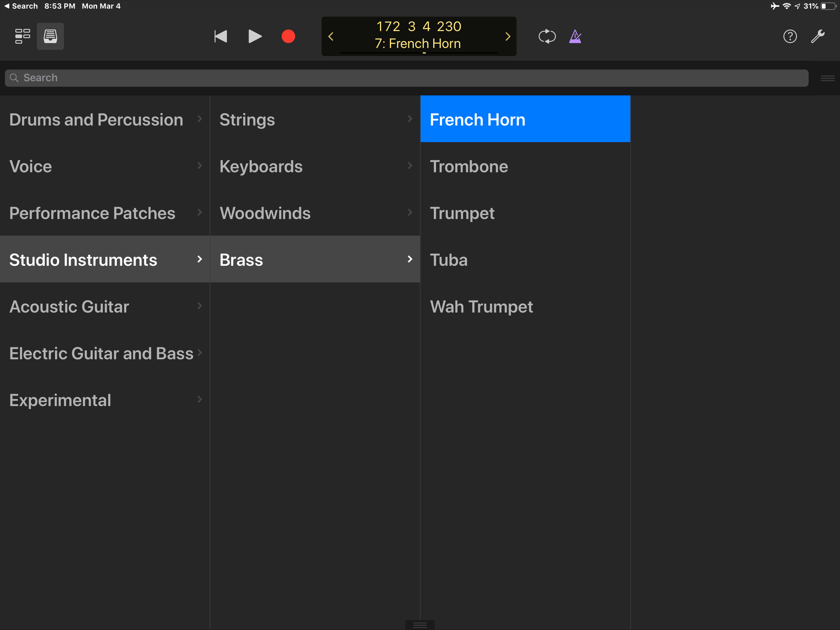Image resolution: width=840 pixels, height=630 pixels.
Task: Toggle the sound library browser button
Action: pos(50,37)
